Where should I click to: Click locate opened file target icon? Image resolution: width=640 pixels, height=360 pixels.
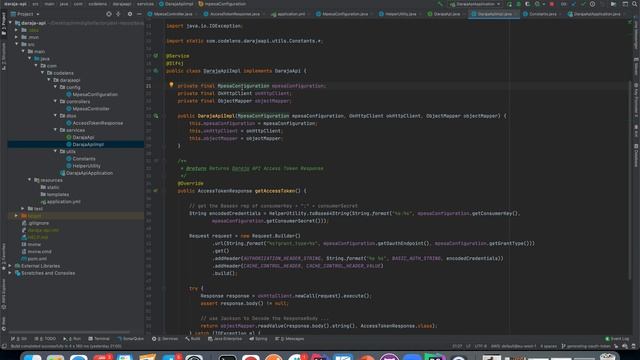point(109,14)
